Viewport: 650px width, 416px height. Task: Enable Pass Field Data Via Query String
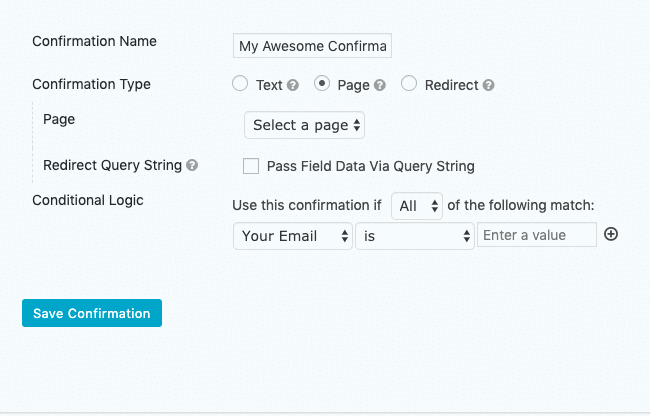[x=251, y=166]
